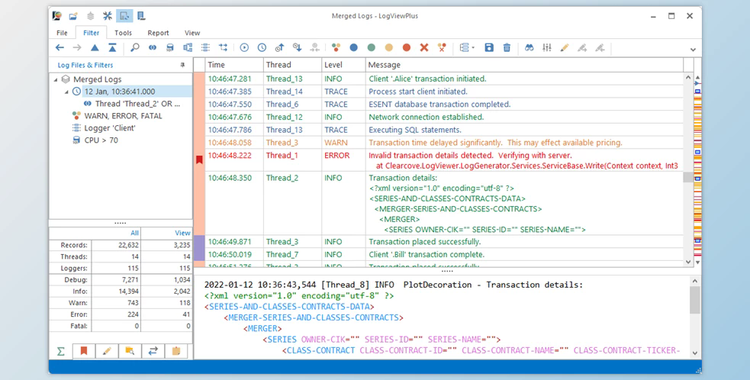Click the three-colored-dots level filter toolbar icon
This screenshot has height=380, width=750.
(336, 47)
